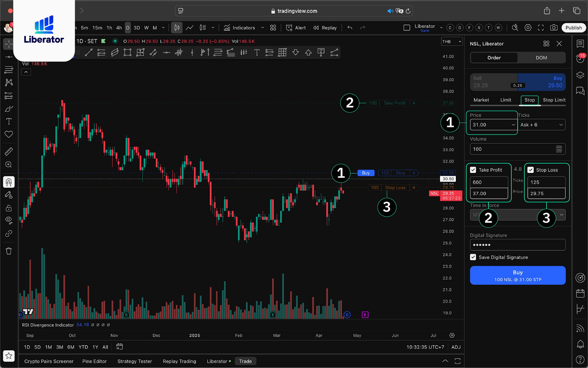Select the Limit order type tab
Image resolution: width=588 pixels, height=368 pixels.
(506, 100)
